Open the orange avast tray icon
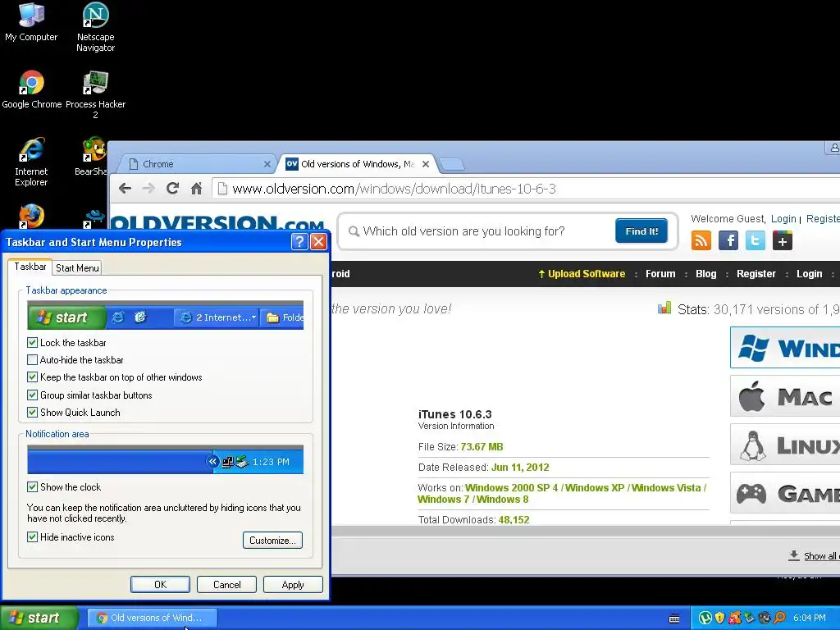This screenshot has height=630, width=840. tap(734, 618)
